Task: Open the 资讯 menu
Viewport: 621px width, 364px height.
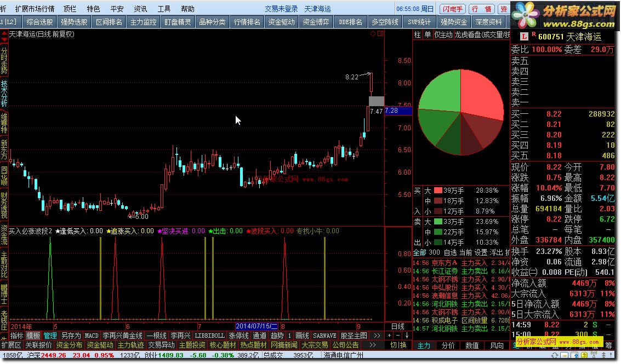Action: click(x=140, y=9)
